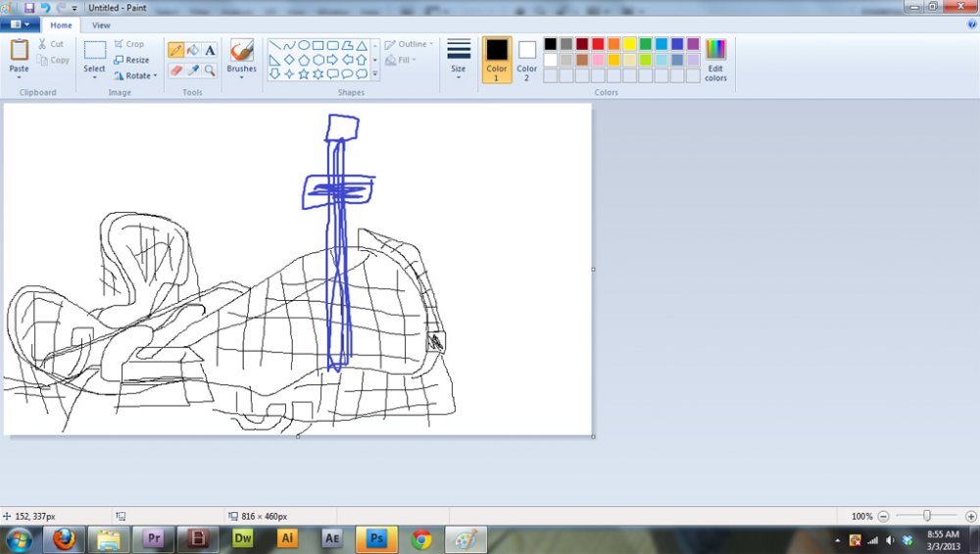Toggle Color 1 as active color

(497, 59)
